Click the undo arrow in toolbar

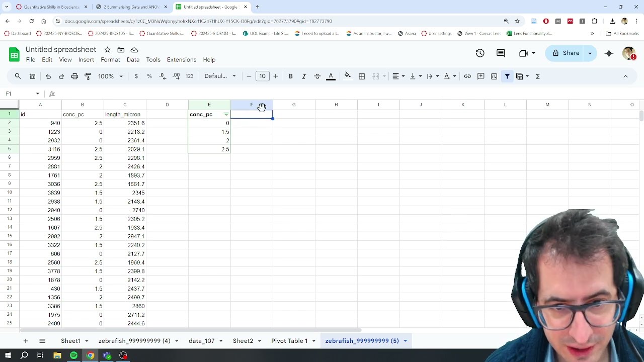48,76
